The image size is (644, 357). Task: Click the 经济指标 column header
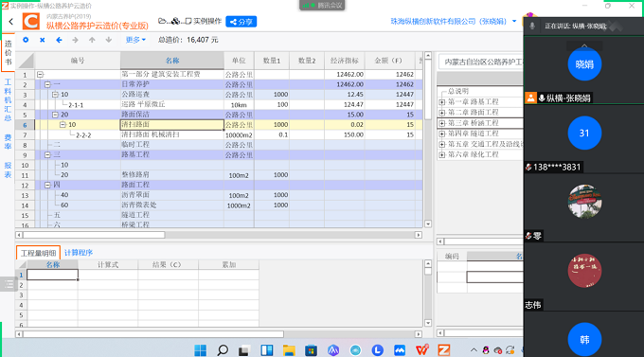(344, 61)
